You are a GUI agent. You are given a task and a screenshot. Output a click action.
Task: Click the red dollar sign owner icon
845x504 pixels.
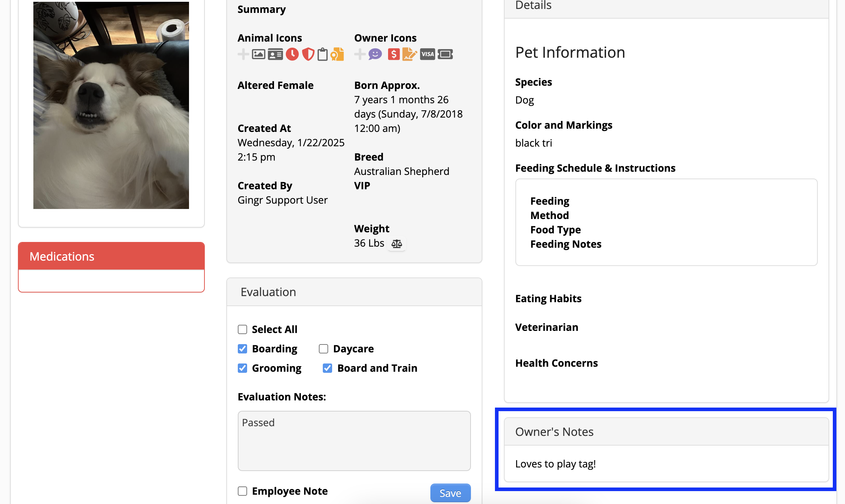click(x=394, y=54)
